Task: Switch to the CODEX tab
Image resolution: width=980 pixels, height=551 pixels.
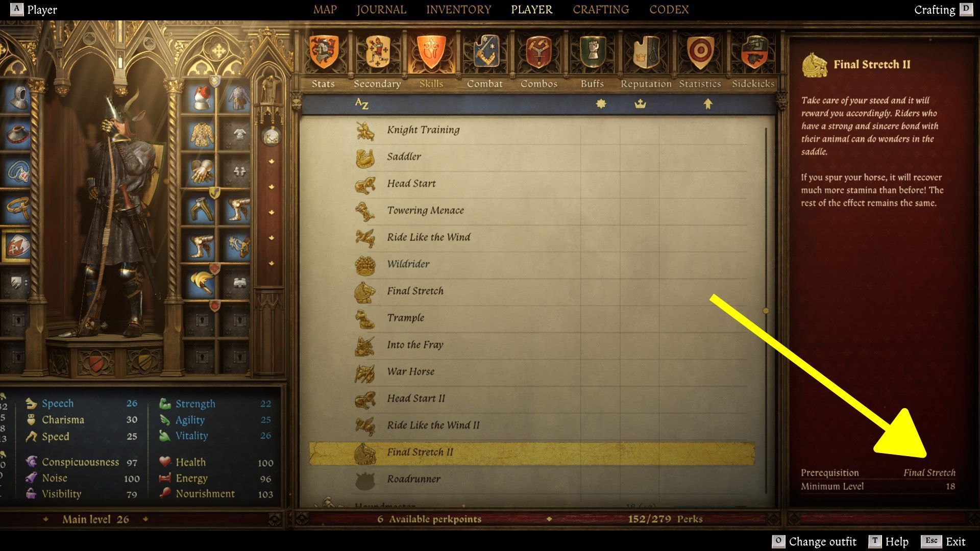Action: [669, 10]
